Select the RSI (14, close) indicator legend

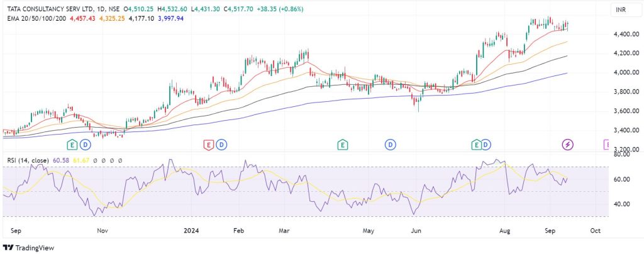coord(28,160)
